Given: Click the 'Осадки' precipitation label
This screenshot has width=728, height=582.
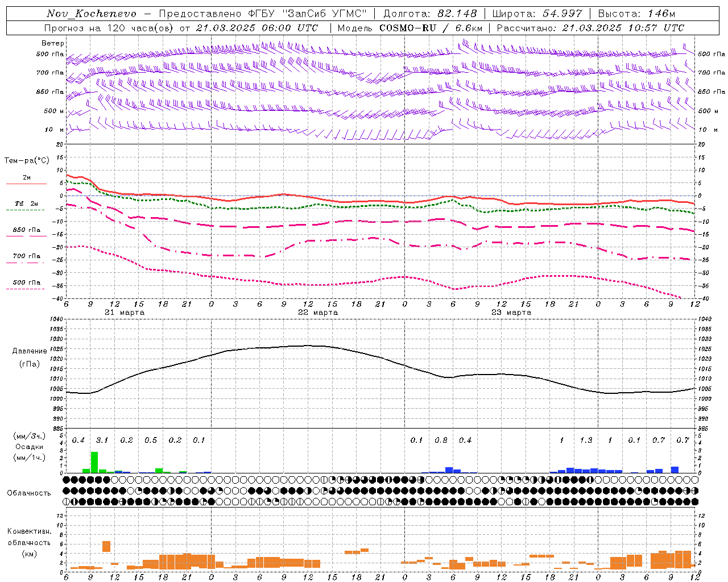Looking at the screenshot, I should coord(29,447).
